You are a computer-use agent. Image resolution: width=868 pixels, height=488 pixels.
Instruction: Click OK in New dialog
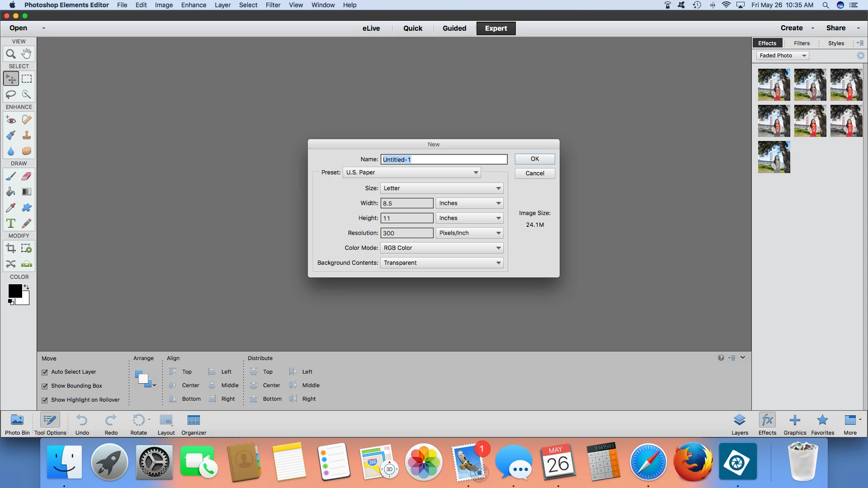[x=534, y=159]
